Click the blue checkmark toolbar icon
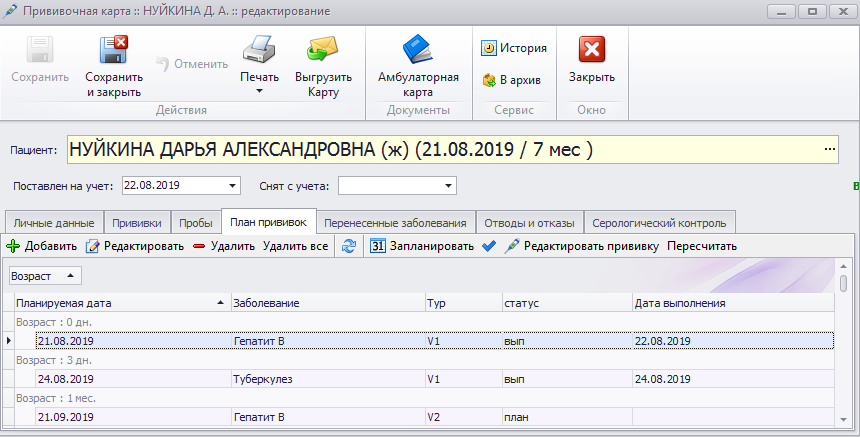 pyautogui.click(x=489, y=246)
